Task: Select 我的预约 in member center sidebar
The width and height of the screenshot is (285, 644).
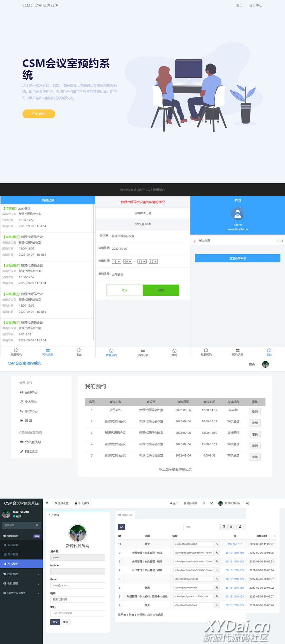Action: (31, 451)
